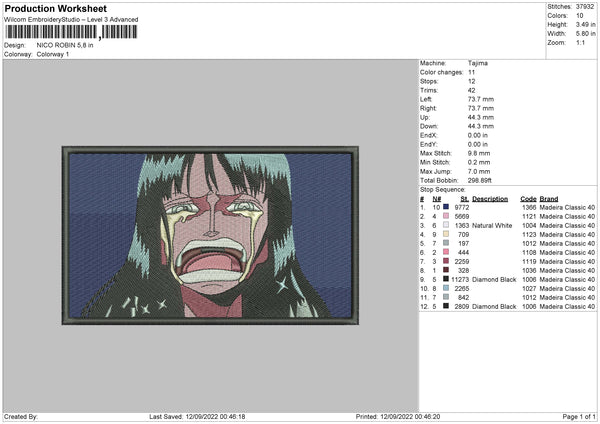Click the thread code '1366' in row 1
Viewport: 600px width, 424px height.
529,207
